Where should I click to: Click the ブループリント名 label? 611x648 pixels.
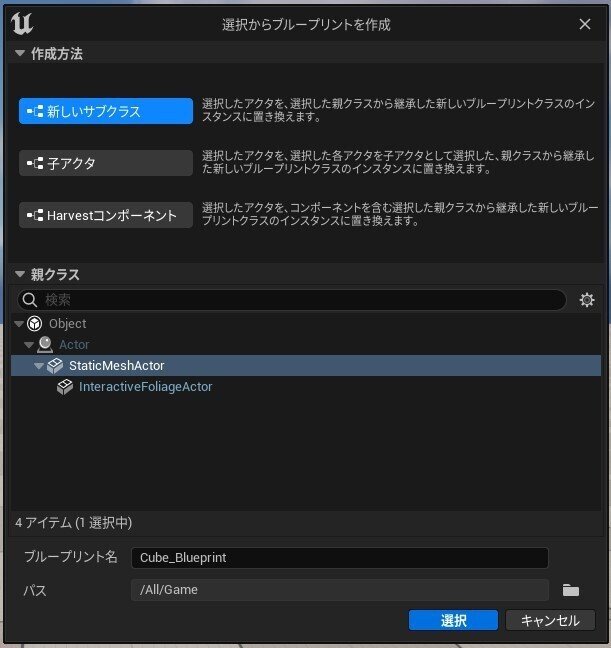71,557
